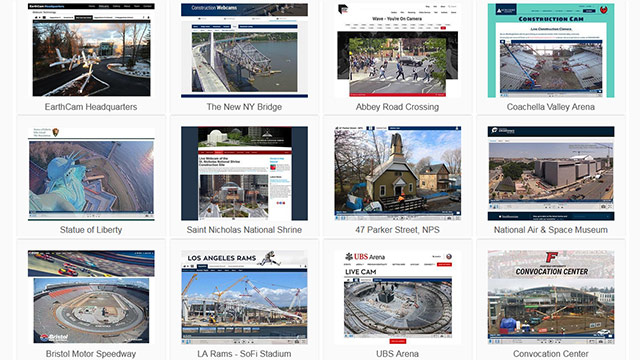
Task: Select the Abbey Road Crossing thumbnail image
Action: click(x=398, y=50)
